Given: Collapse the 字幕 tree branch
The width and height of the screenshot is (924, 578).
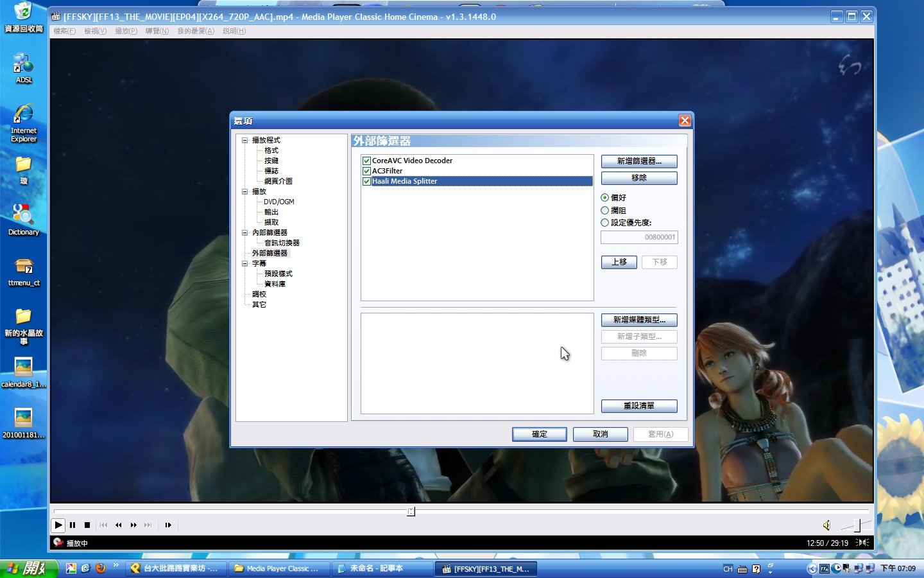Looking at the screenshot, I should click(244, 263).
